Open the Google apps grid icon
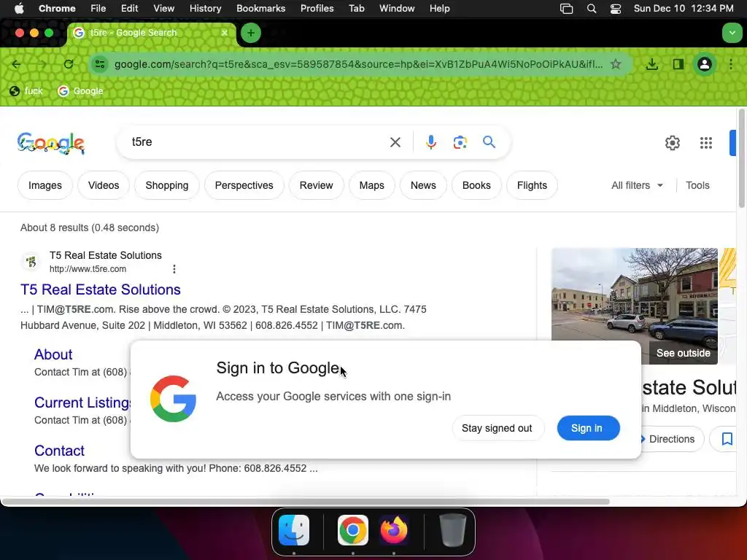This screenshot has width=747, height=560. pyautogui.click(x=705, y=143)
